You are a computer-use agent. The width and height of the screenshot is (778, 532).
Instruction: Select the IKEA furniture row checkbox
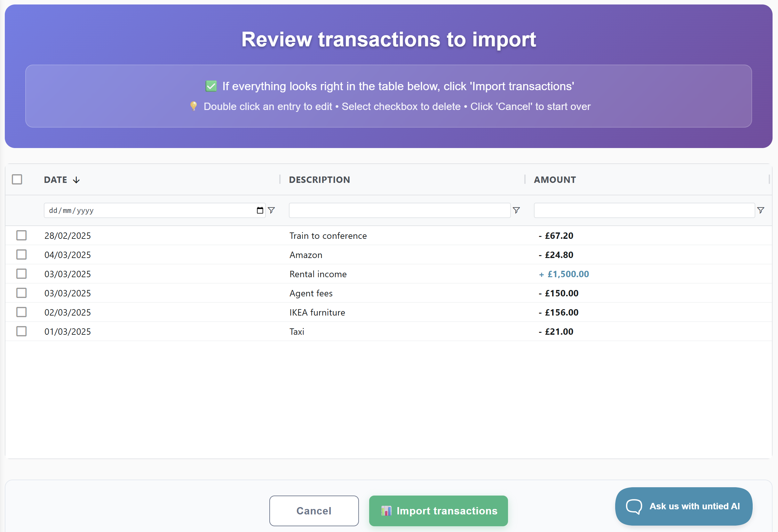click(21, 312)
